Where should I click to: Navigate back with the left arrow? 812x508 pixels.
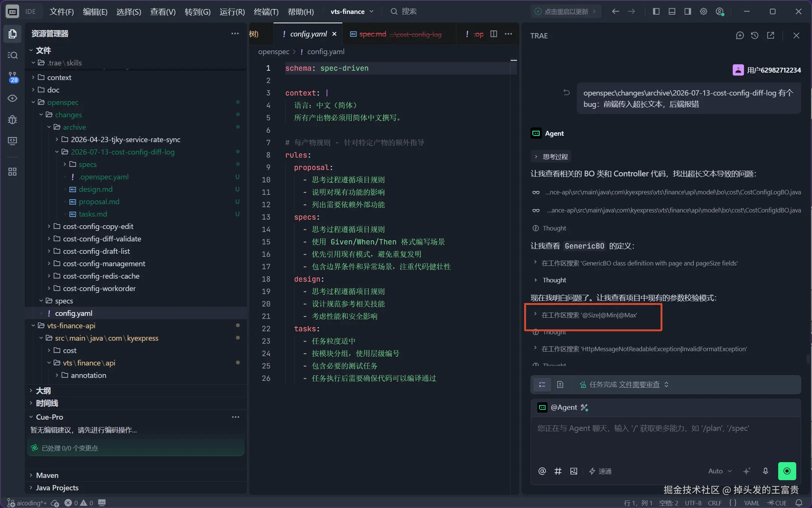615,12
